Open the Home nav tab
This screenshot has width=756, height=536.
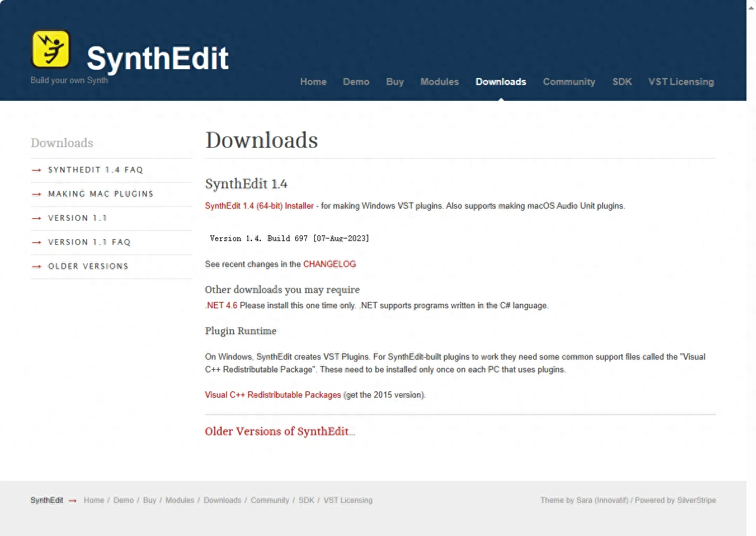pos(314,82)
